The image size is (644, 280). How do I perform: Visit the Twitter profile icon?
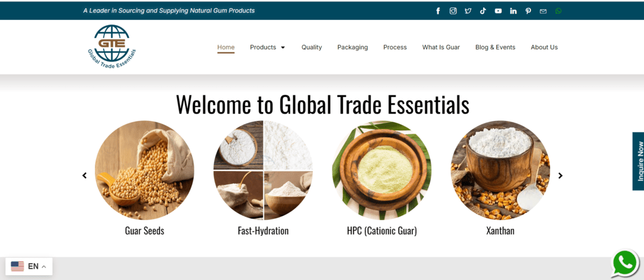coord(468,11)
